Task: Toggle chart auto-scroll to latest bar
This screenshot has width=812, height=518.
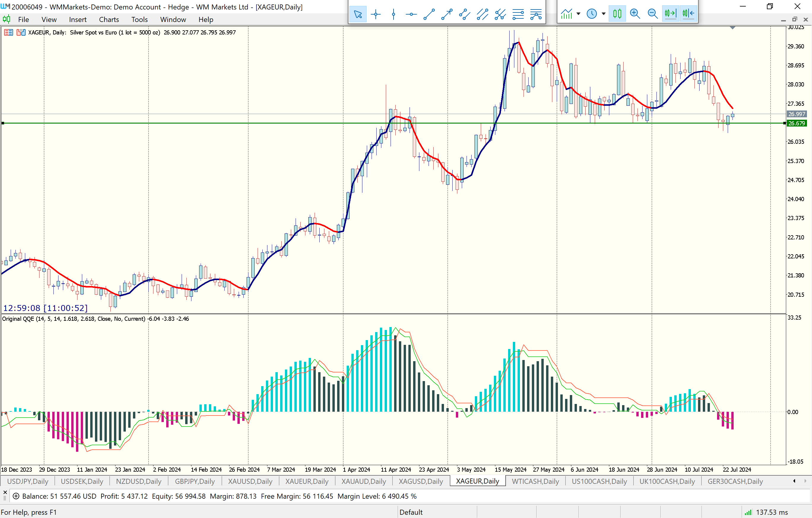Action: (x=670, y=13)
